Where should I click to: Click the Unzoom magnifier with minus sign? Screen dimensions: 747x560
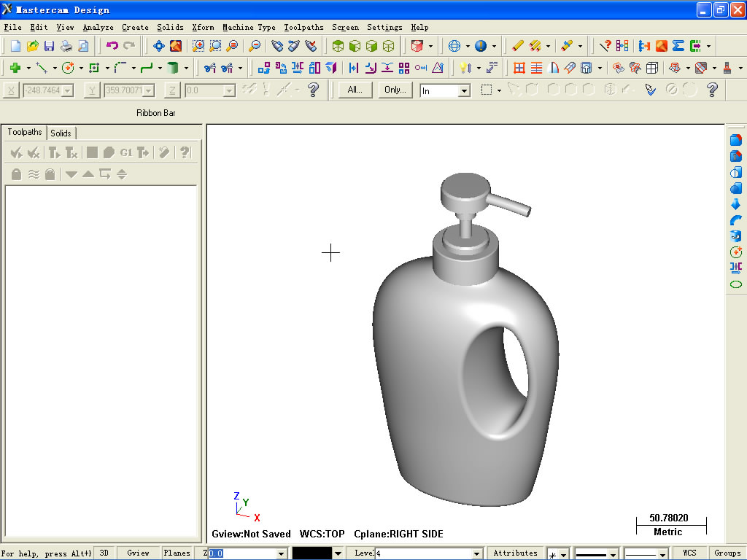coord(255,46)
